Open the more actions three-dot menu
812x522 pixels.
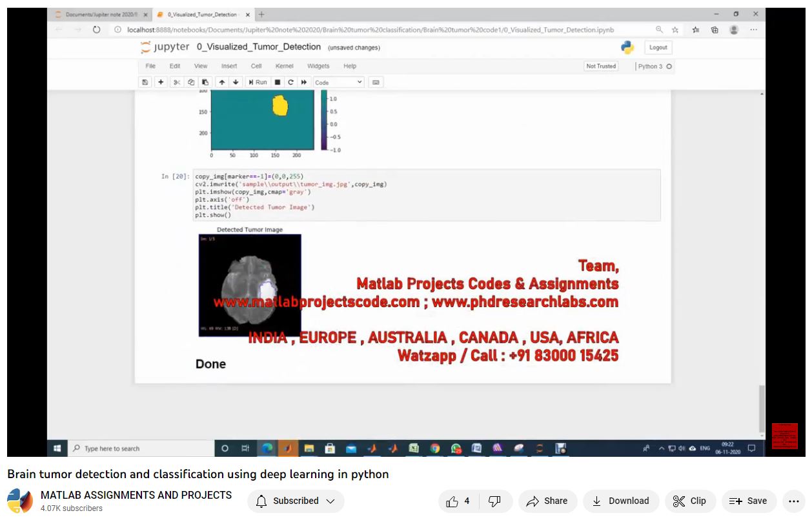(794, 501)
